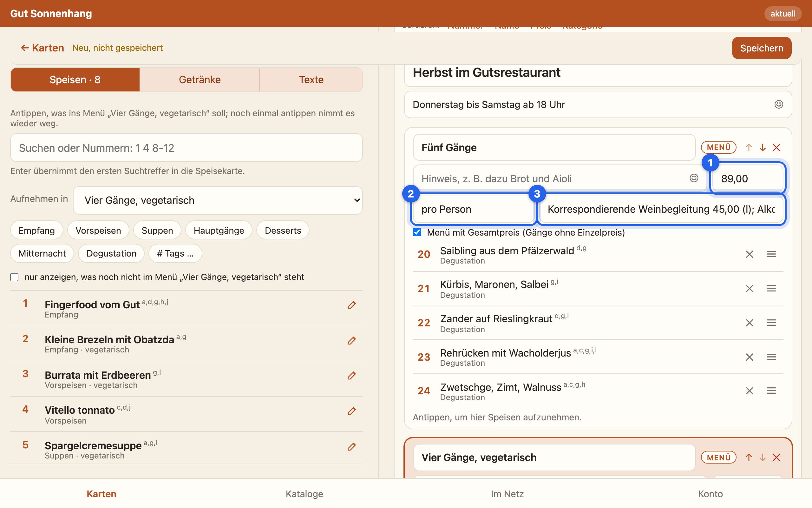Click the Speichern button

[762, 48]
